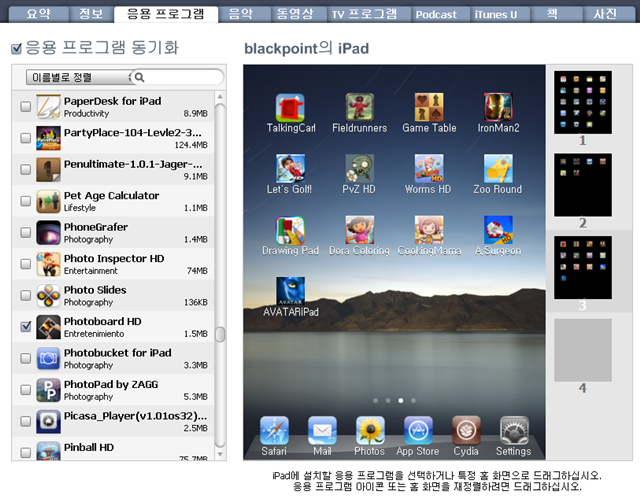Viewport: 640px width, 498px height.
Task: Check the PaperDesk for iPad checkbox
Action: pyautogui.click(x=25, y=107)
